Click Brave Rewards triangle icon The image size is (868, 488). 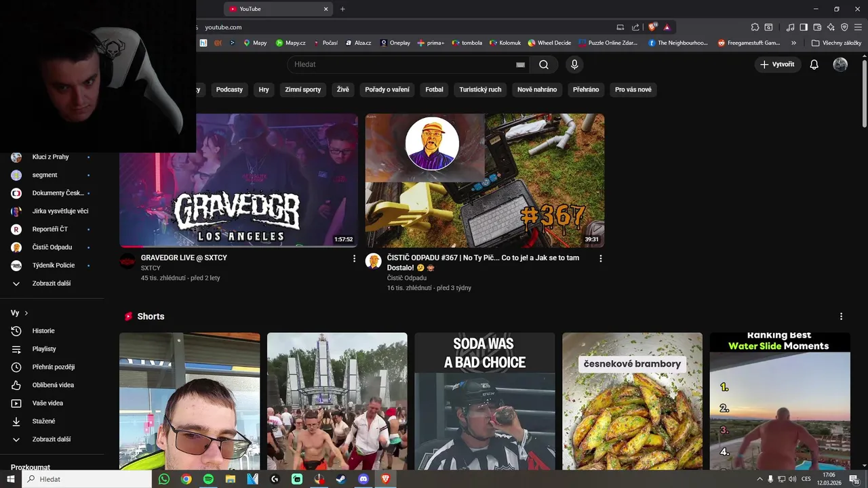[667, 27]
